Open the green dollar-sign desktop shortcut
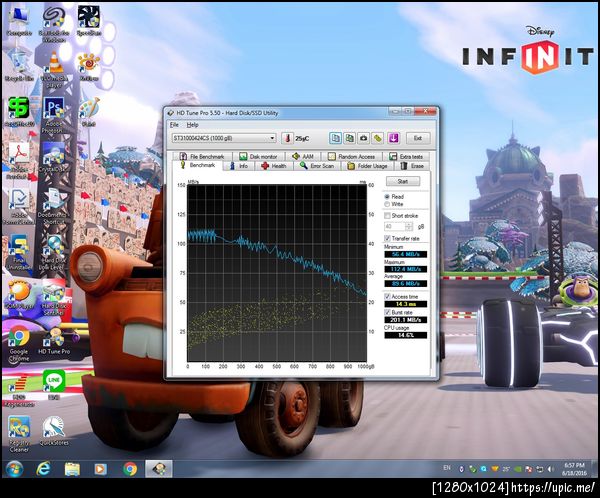Screen dimensions: 600x498 click(18, 112)
